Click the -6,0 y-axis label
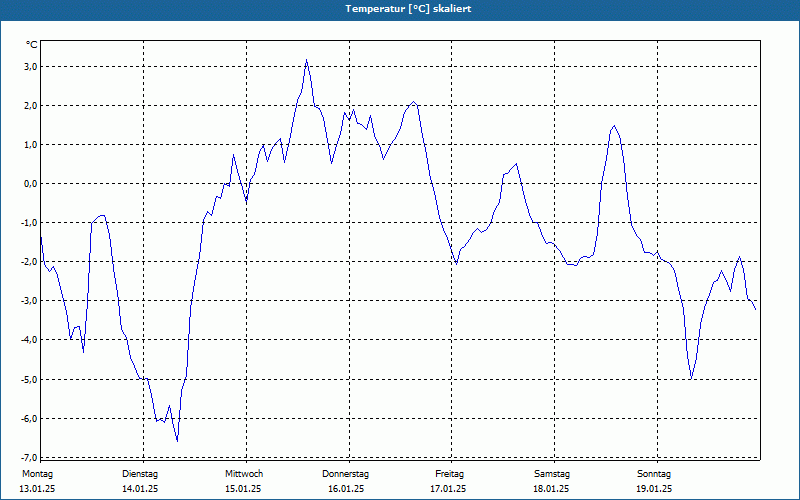800x500 pixels. (30, 418)
